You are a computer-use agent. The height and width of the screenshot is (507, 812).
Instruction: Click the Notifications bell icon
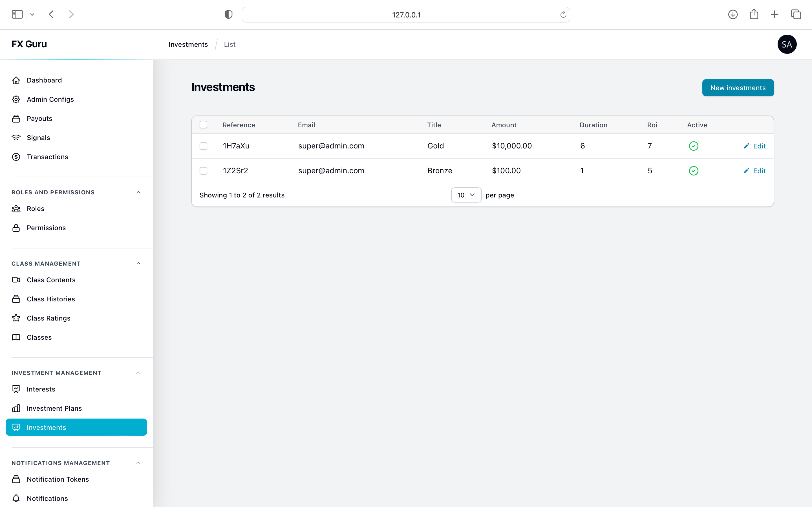pos(16,498)
